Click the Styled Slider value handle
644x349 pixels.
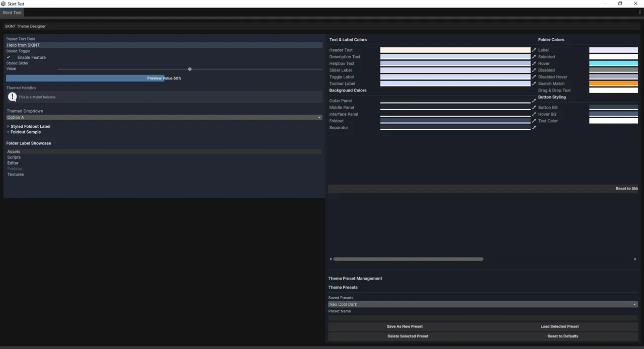click(x=190, y=69)
